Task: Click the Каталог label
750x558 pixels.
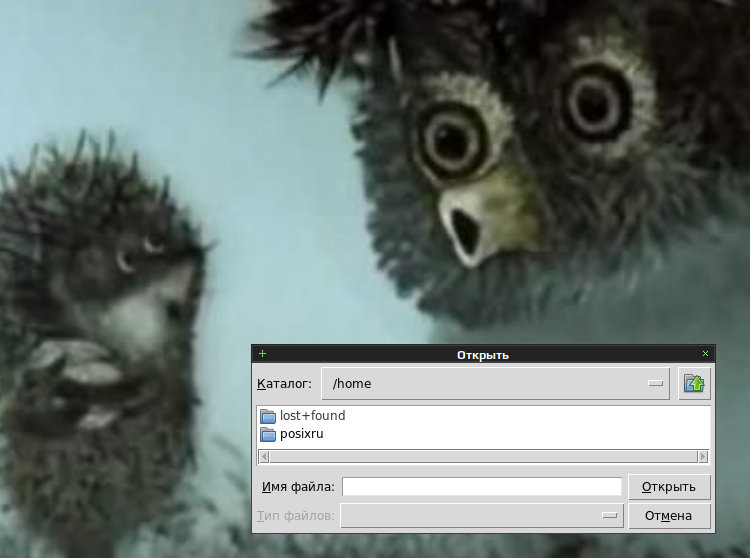Action: click(284, 384)
